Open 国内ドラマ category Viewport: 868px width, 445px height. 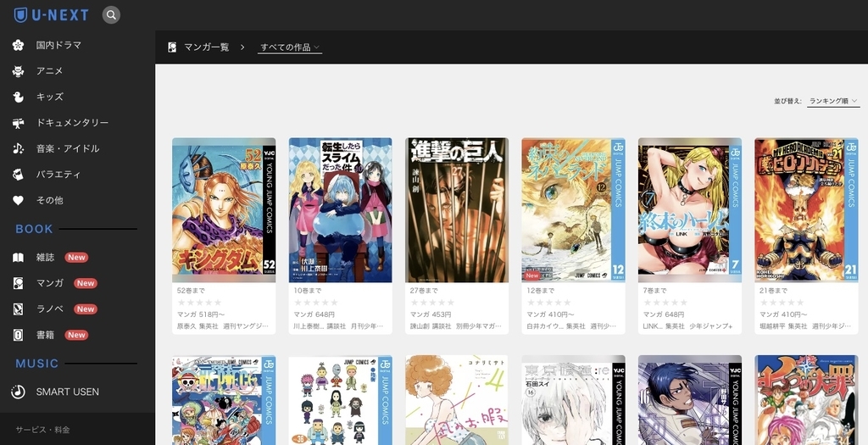coord(58,46)
